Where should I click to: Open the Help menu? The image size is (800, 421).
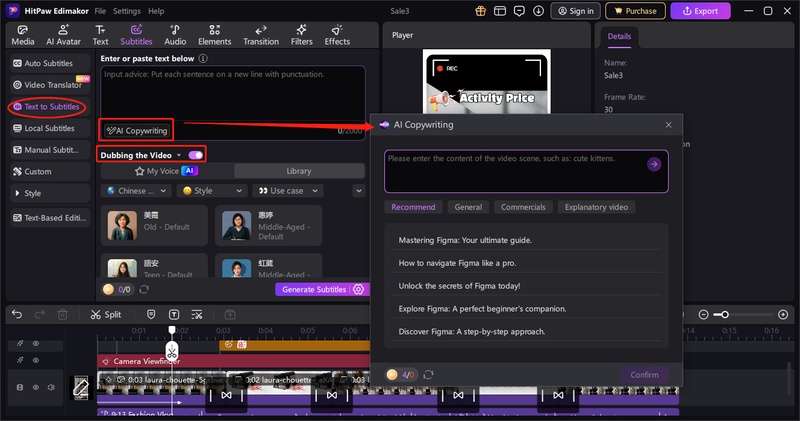click(156, 11)
